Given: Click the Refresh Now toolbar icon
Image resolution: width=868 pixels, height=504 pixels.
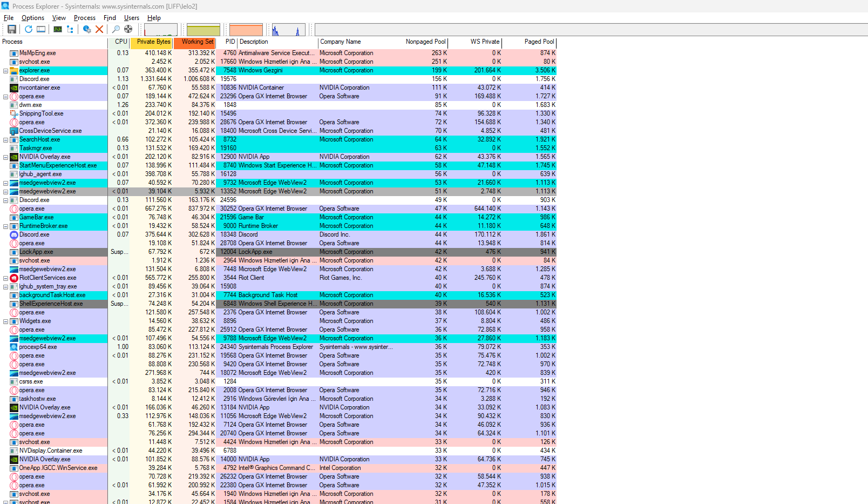Looking at the screenshot, I should [x=29, y=29].
